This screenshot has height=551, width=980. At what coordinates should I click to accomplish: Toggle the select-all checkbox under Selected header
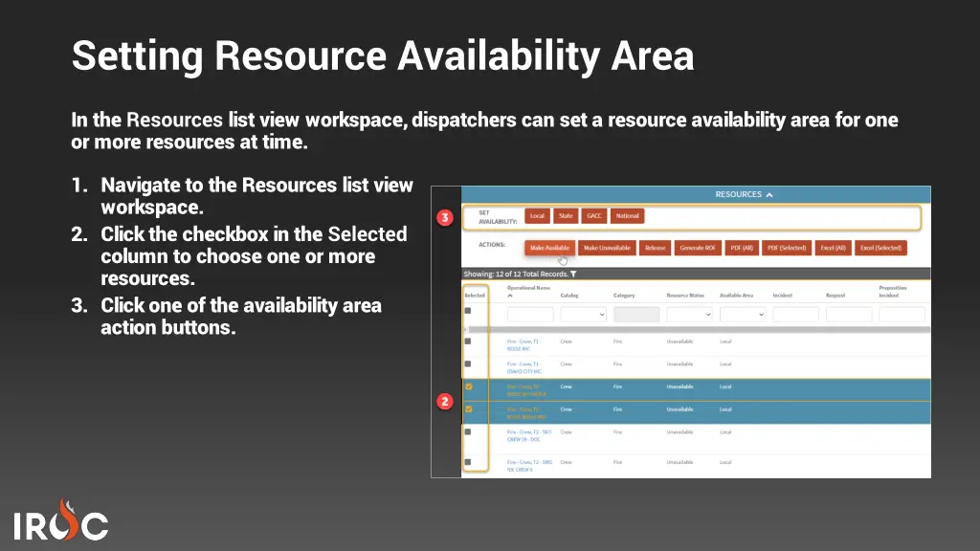467,311
